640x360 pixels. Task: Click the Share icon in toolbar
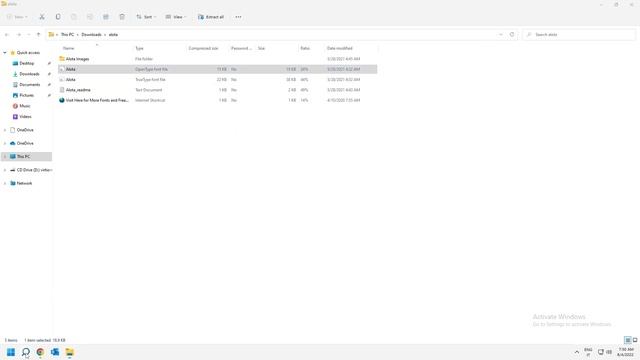pos(106,17)
